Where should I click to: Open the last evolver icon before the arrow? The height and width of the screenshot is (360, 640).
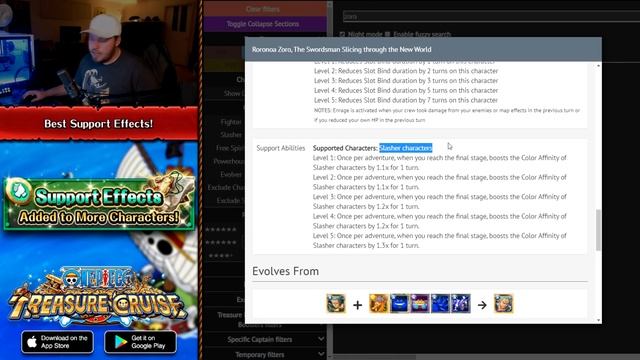pos(460,304)
